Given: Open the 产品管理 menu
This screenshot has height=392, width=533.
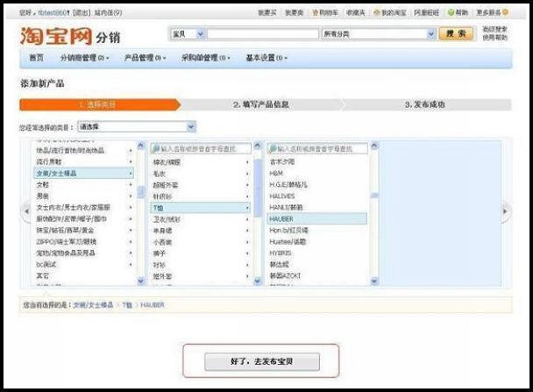Looking at the screenshot, I should coord(145,58).
